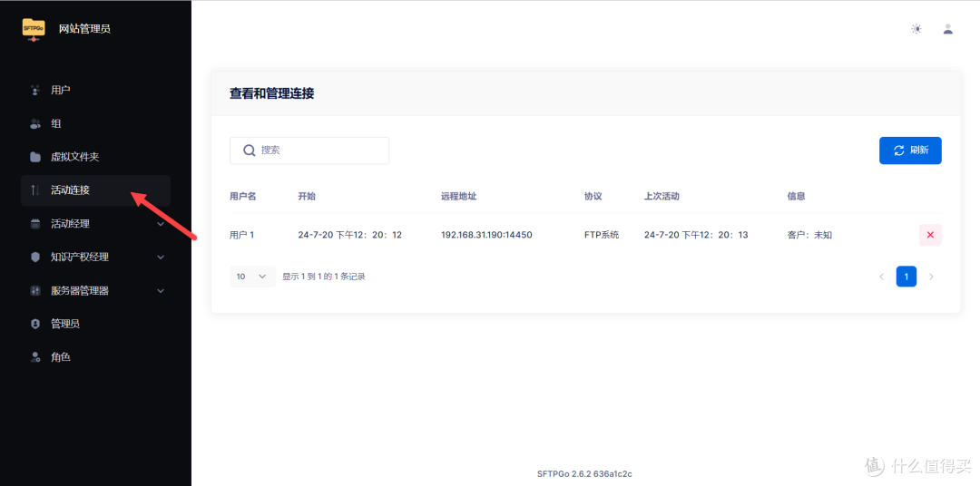Open the 虚拟文件夹 menu item
Image resolution: width=980 pixels, height=486 pixels.
pos(95,157)
